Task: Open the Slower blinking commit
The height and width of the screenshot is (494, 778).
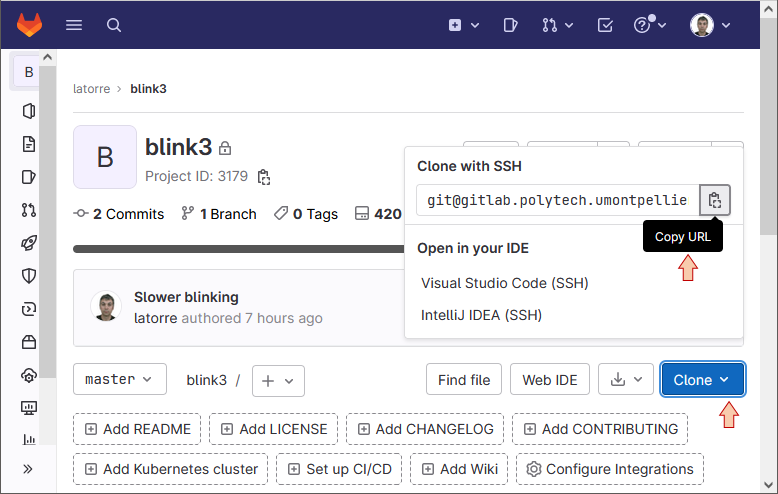Action: click(186, 297)
